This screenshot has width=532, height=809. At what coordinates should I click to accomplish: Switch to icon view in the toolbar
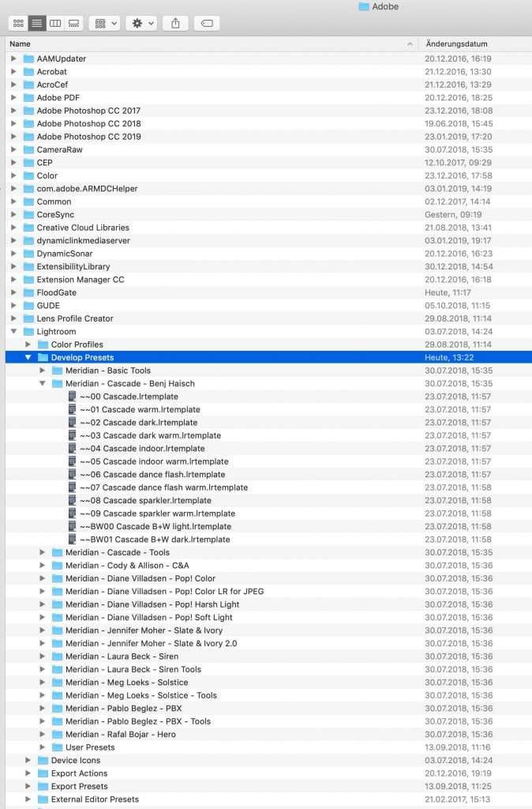tap(19, 23)
